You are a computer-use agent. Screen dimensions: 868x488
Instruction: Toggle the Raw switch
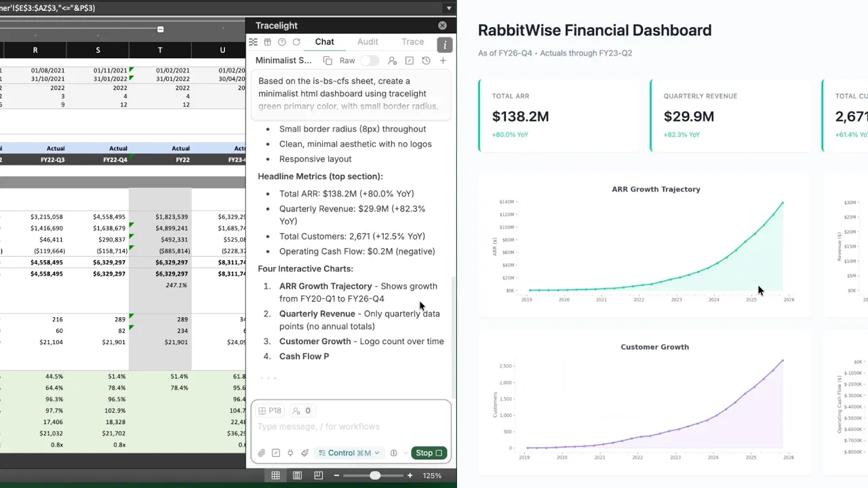[x=370, y=61]
